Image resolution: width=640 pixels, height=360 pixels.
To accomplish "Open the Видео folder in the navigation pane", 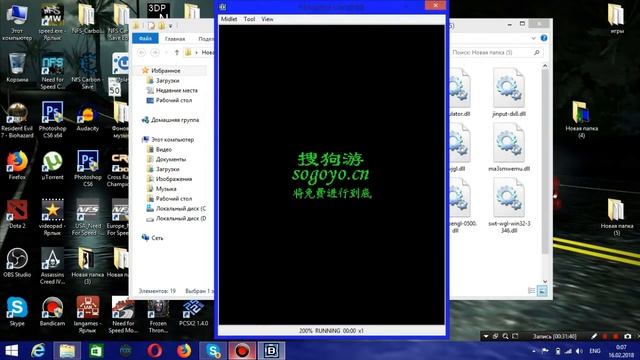I will (163, 149).
